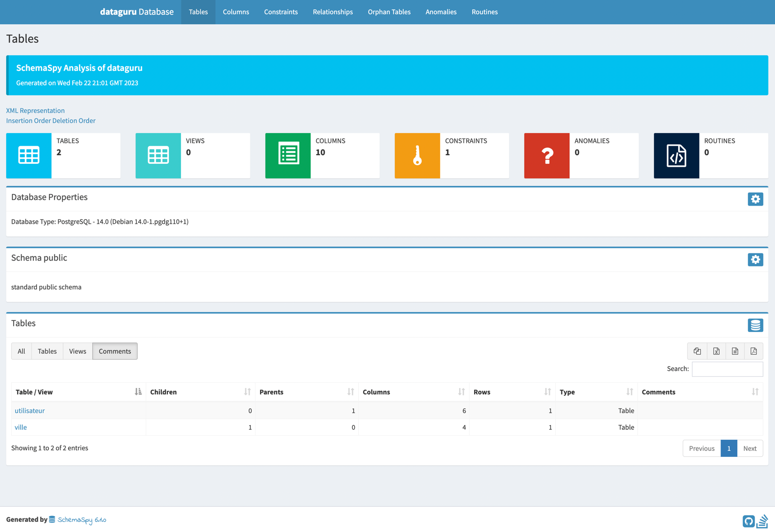Image resolution: width=775 pixels, height=532 pixels.
Task: Click the Database Type PostgreSQL text
Action: pyautogui.click(x=100, y=222)
